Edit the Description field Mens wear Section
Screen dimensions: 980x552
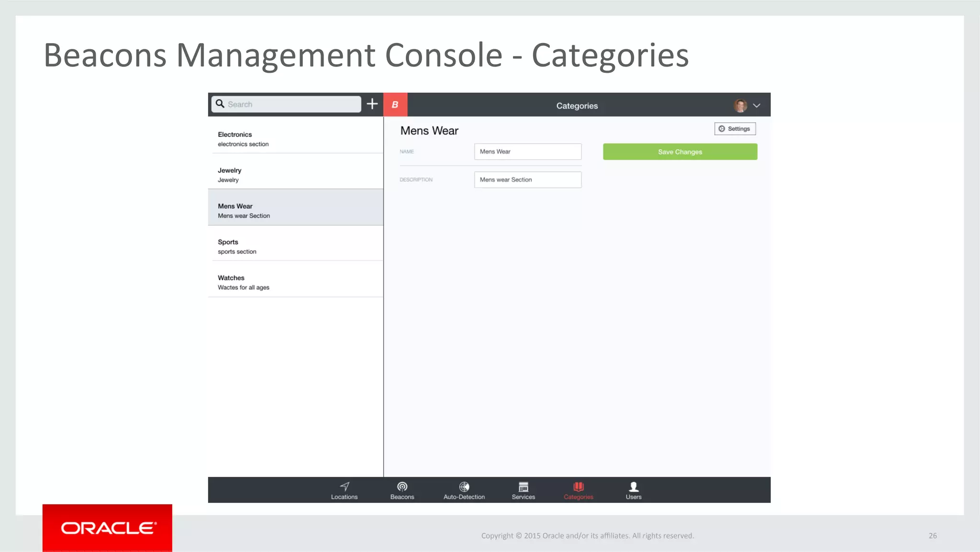(528, 180)
